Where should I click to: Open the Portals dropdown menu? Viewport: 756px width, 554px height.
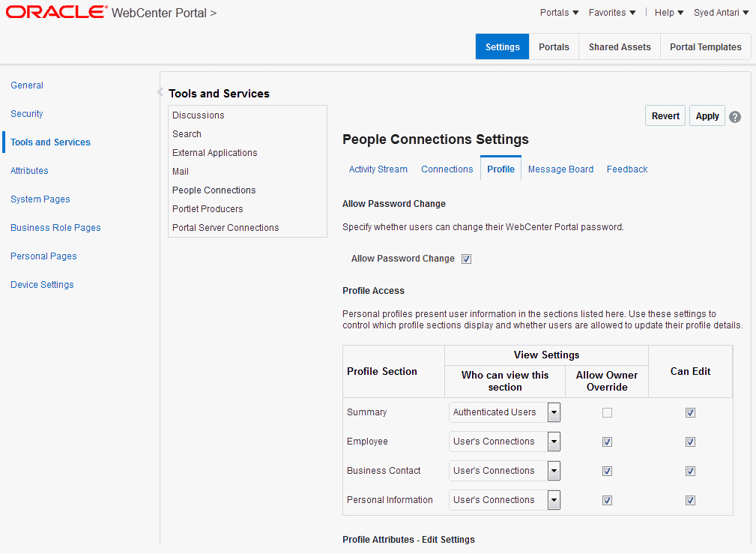pos(559,13)
